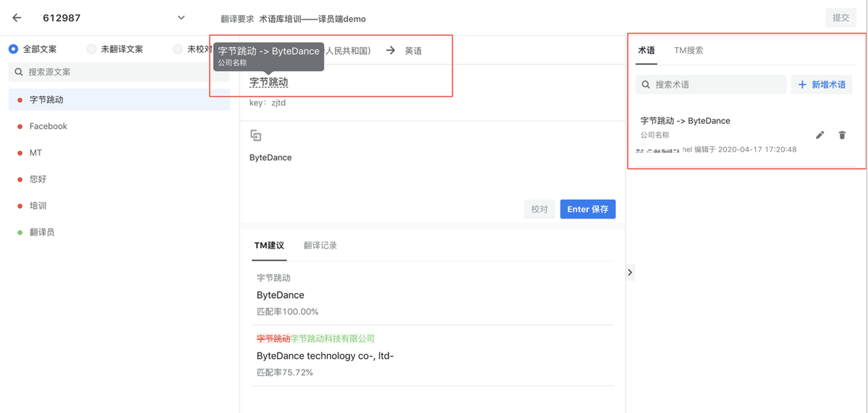Click the copy source text icon

[x=256, y=135]
